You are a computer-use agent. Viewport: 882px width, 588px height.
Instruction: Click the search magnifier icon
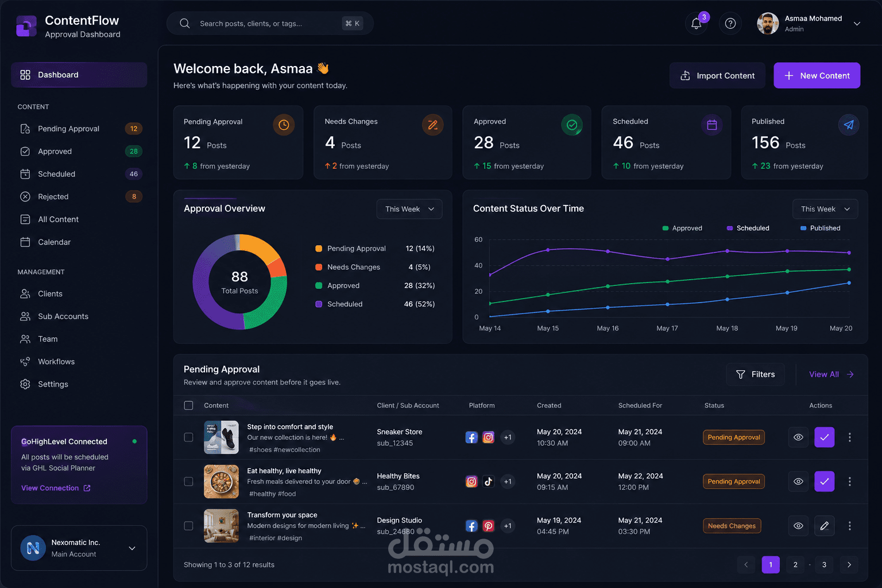pyautogui.click(x=184, y=24)
